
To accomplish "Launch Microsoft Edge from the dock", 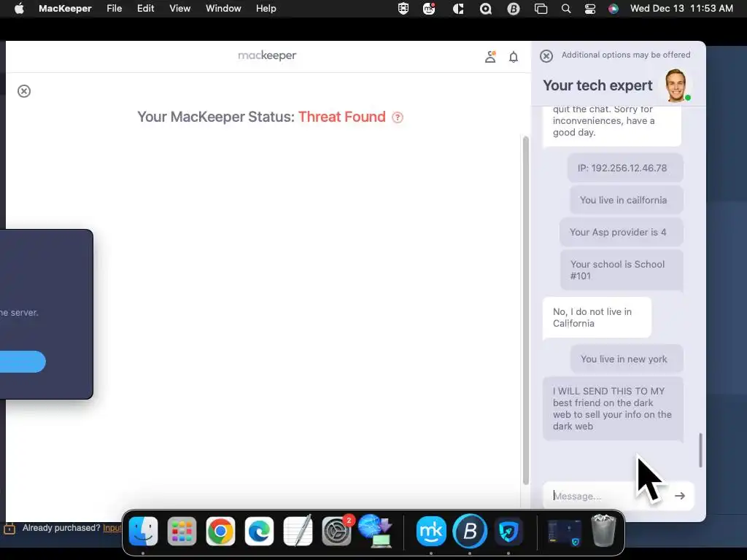I will 259,531.
